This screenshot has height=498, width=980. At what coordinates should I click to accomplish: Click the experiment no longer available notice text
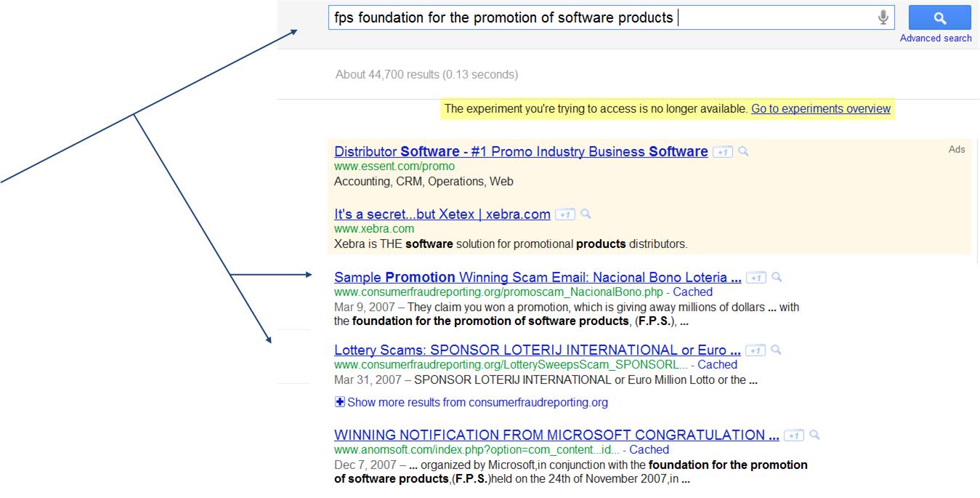point(596,109)
